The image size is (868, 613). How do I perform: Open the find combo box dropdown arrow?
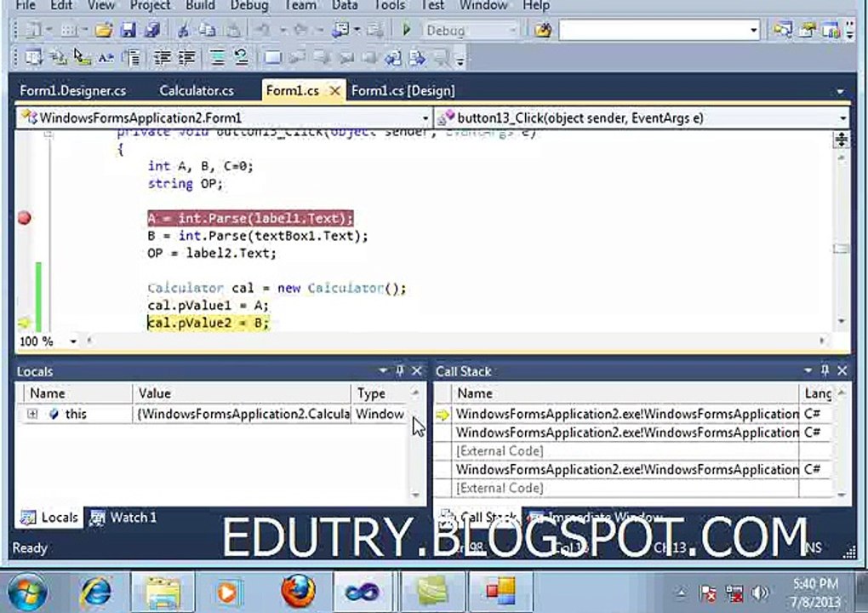pos(753,30)
